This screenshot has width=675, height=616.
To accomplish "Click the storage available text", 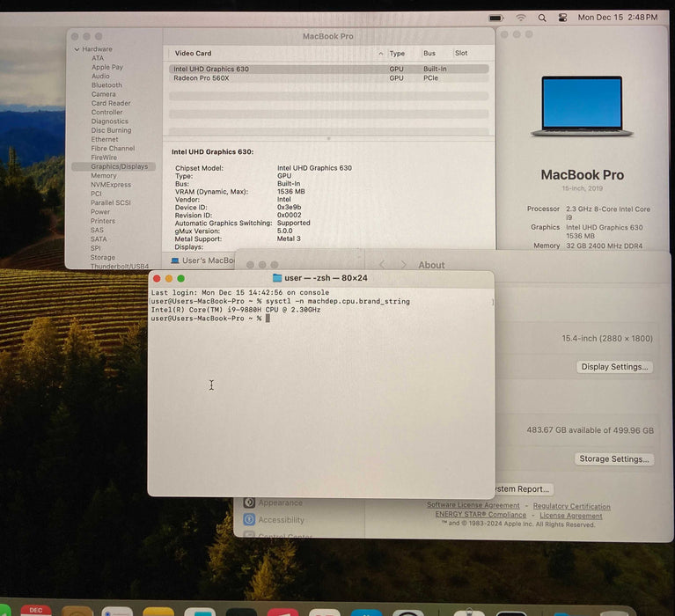I will [590, 430].
